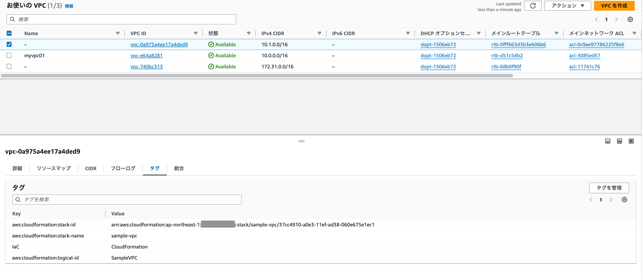644x279 pixels.
Task: Open the vpc-e64a8281 link
Action: [146, 55]
